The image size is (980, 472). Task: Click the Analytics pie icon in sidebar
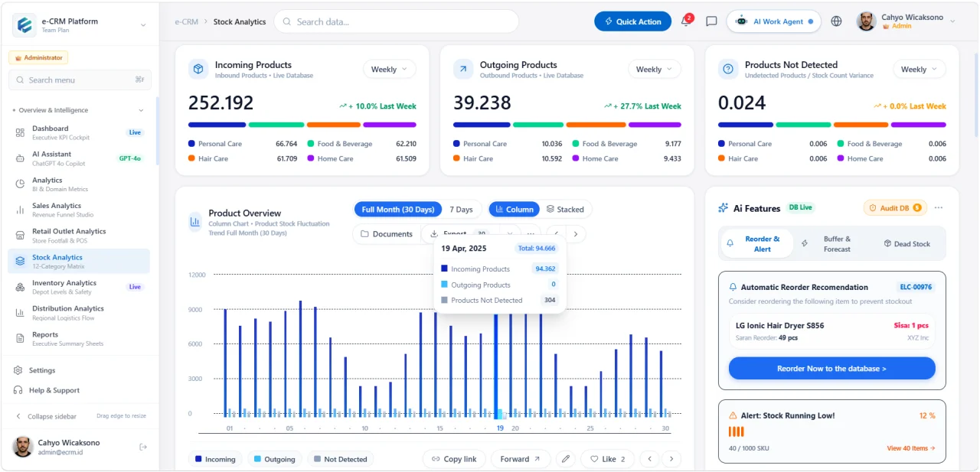20,184
